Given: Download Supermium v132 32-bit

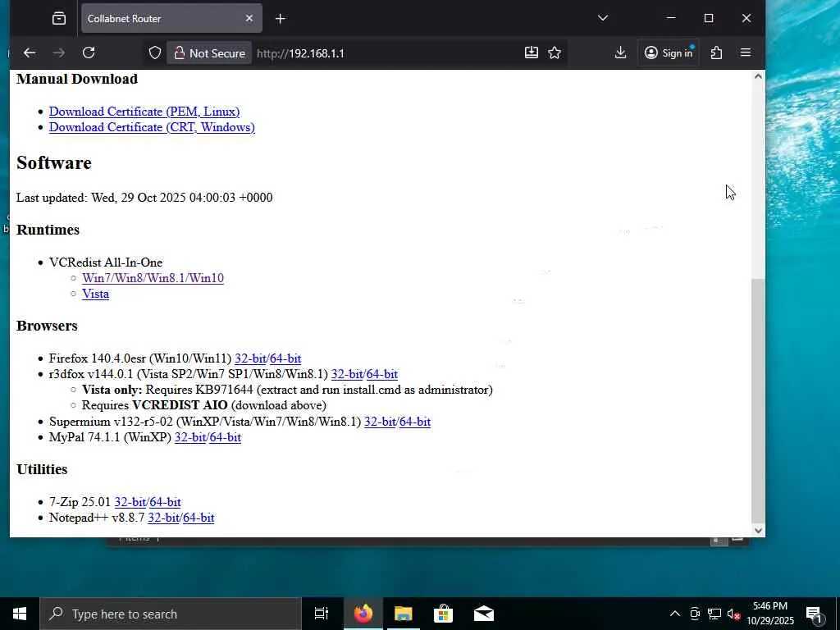Looking at the screenshot, I should click(x=380, y=422).
